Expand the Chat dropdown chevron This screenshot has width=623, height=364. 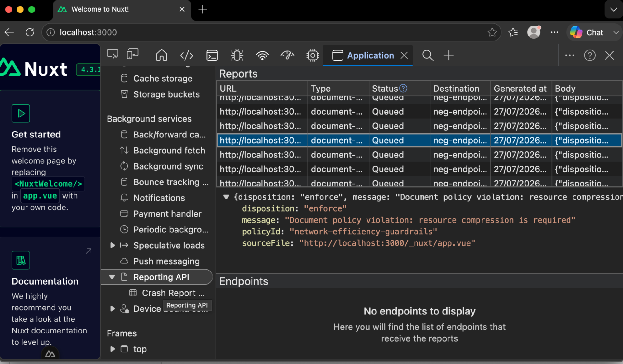[616, 32]
